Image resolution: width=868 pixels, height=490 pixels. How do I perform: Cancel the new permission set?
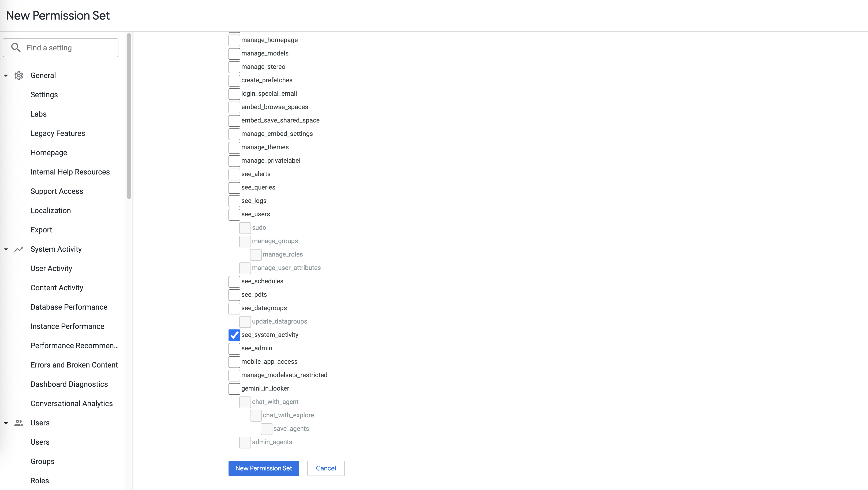[x=325, y=468]
